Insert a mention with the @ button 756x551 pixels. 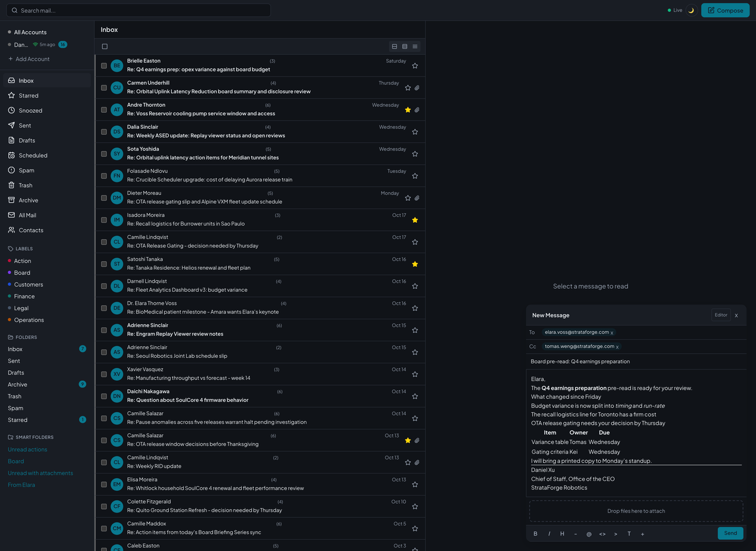pyautogui.click(x=589, y=534)
